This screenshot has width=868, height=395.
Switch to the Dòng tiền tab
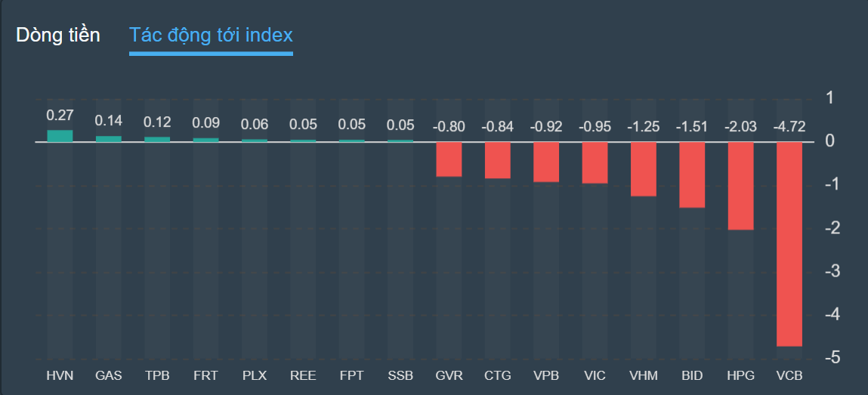[58, 35]
